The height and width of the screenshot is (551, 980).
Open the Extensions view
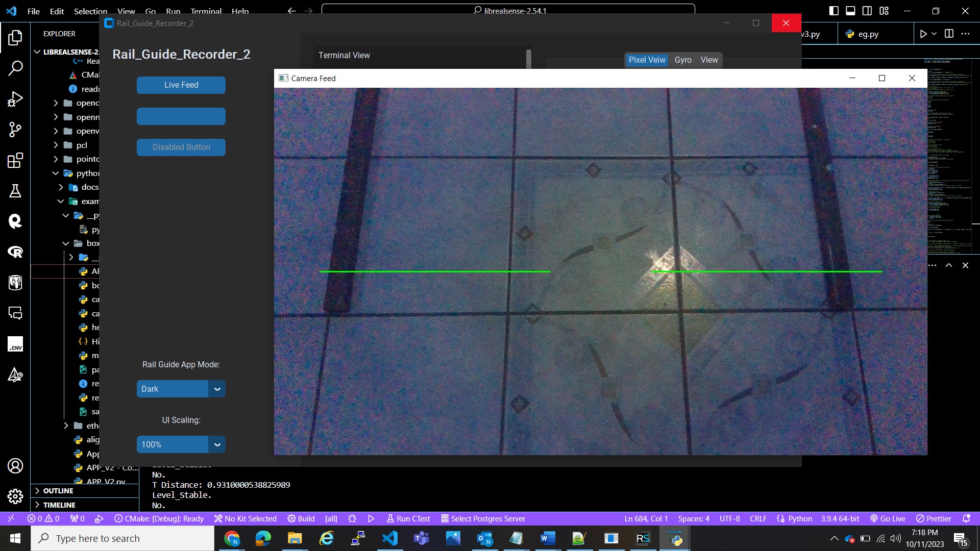[15, 160]
